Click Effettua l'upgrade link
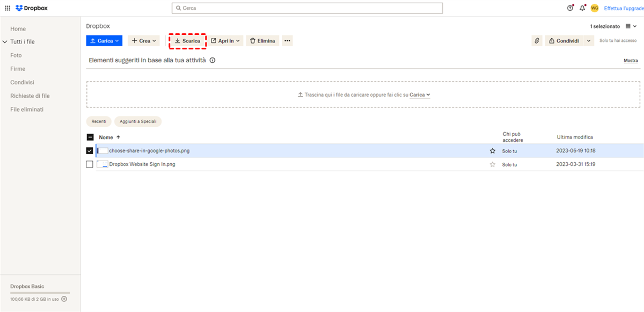The width and height of the screenshot is (644, 312). (624, 8)
